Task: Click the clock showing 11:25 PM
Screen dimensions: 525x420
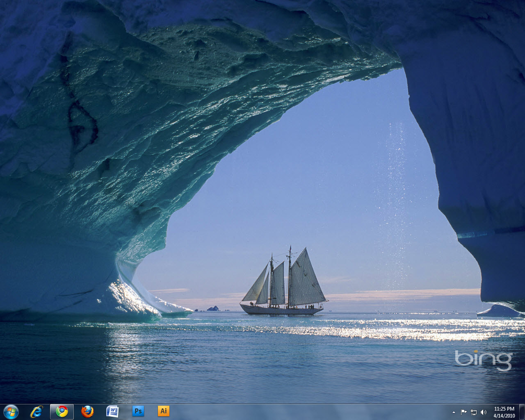Action: click(504, 409)
